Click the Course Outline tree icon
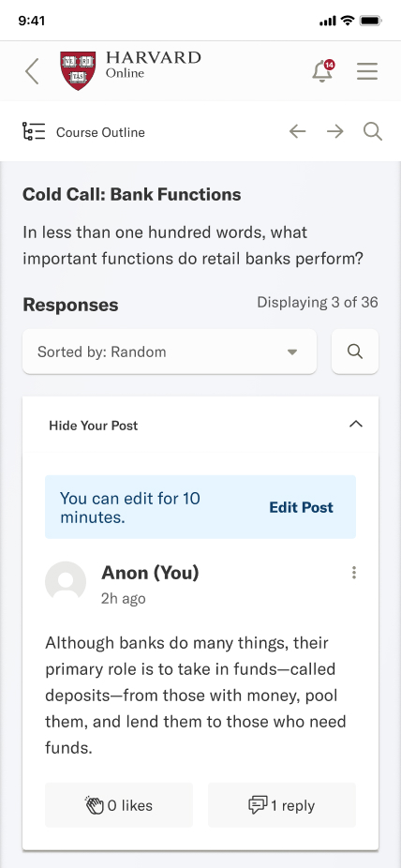This screenshot has height=868, width=401. pyautogui.click(x=34, y=132)
